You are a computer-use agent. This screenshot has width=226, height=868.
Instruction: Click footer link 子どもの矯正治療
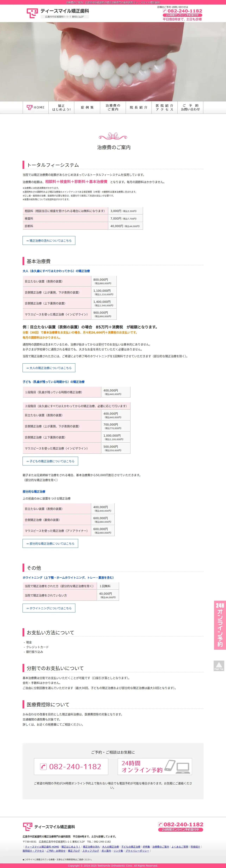[131, 847]
